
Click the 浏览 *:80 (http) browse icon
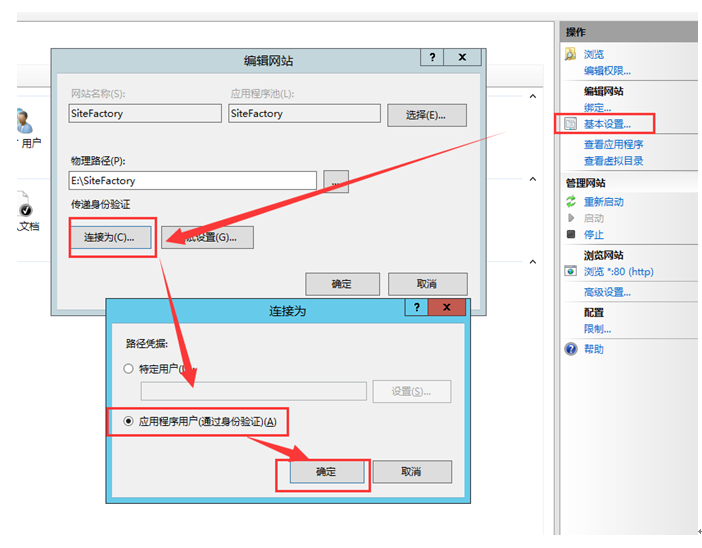[570, 270]
